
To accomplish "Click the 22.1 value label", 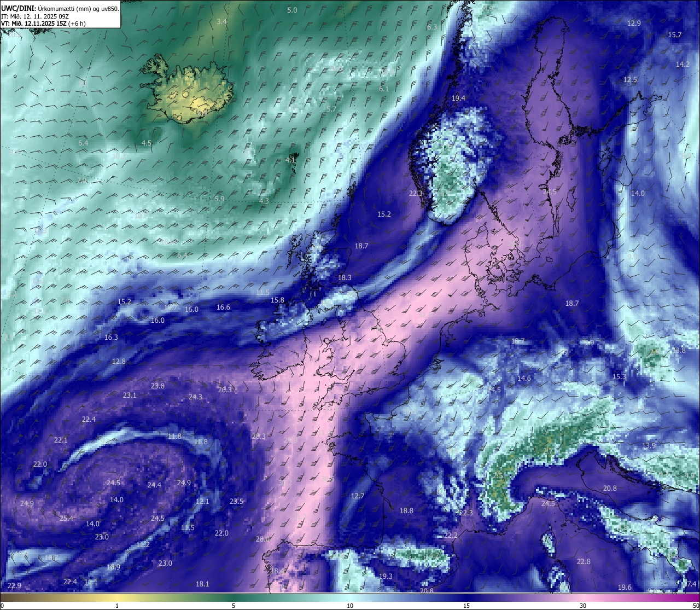I will pos(61,440).
